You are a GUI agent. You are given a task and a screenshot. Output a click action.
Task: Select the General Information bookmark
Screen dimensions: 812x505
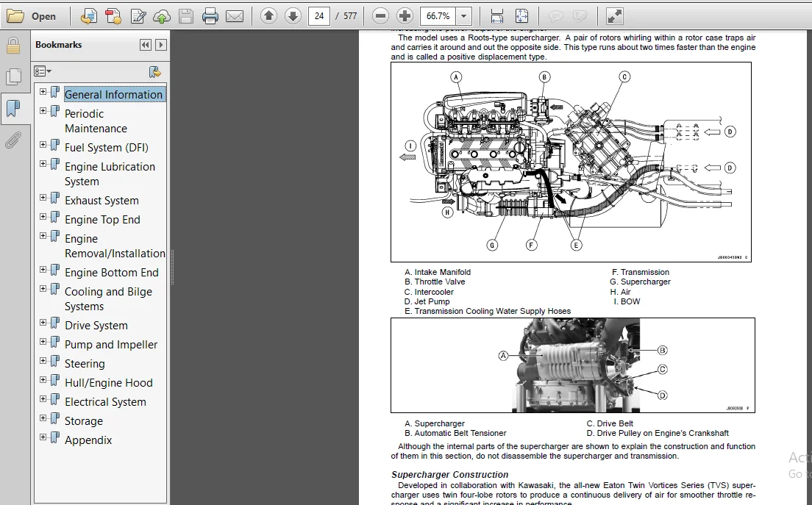pos(113,95)
